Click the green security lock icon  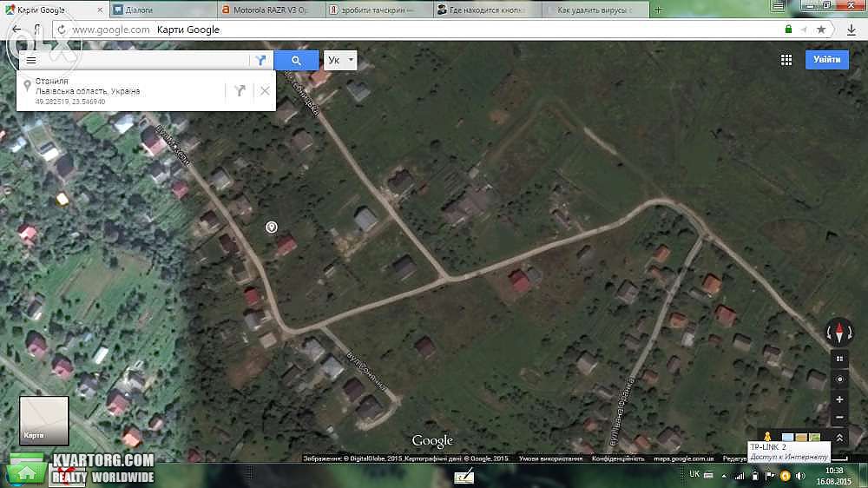[788, 30]
